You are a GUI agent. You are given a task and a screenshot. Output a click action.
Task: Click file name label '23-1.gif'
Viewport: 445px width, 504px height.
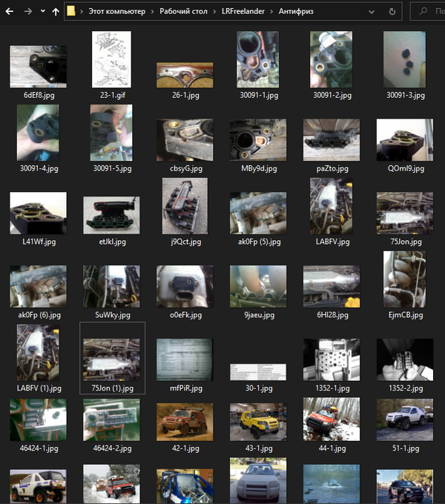click(113, 95)
